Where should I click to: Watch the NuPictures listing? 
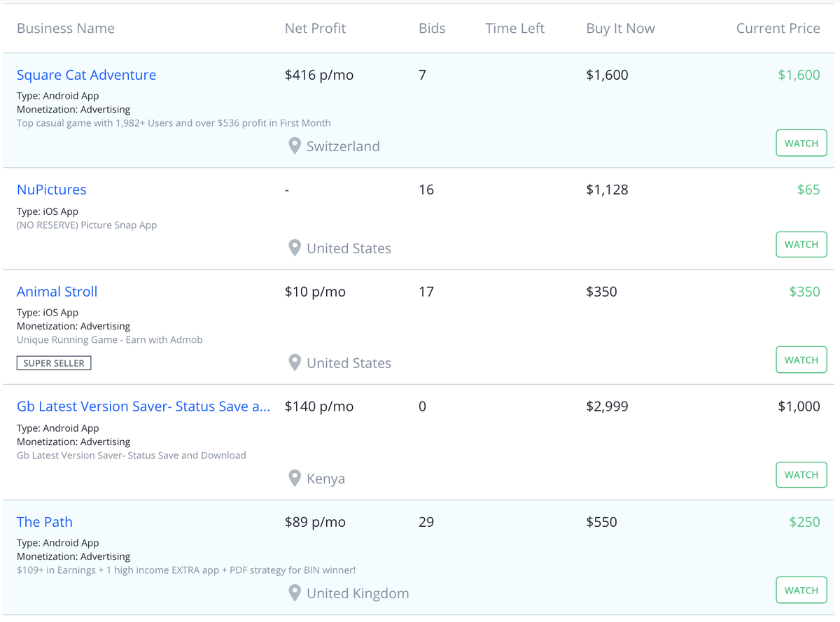[801, 245]
